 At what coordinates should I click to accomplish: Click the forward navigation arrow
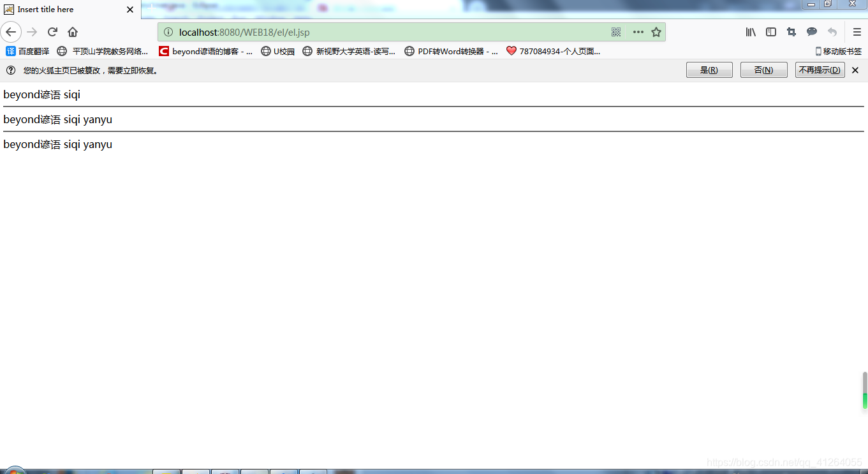pyautogui.click(x=32, y=32)
